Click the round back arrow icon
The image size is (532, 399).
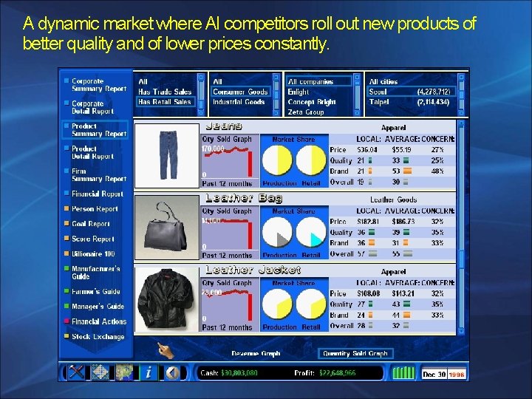point(172,372)
